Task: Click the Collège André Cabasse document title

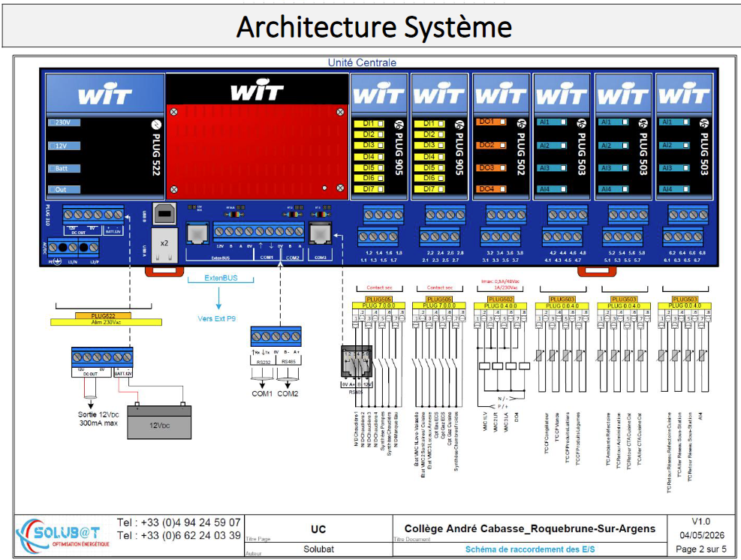Action: [530, 528]
